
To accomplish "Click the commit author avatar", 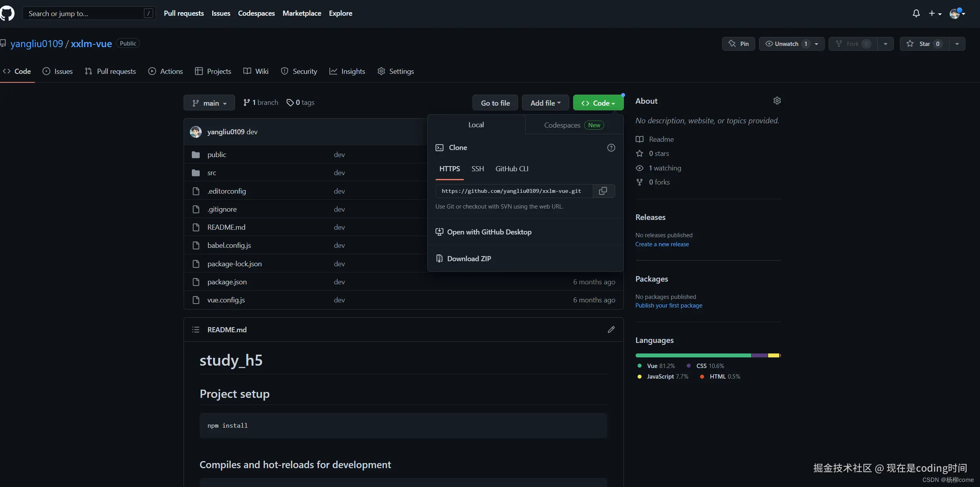I will pos(196,132).
